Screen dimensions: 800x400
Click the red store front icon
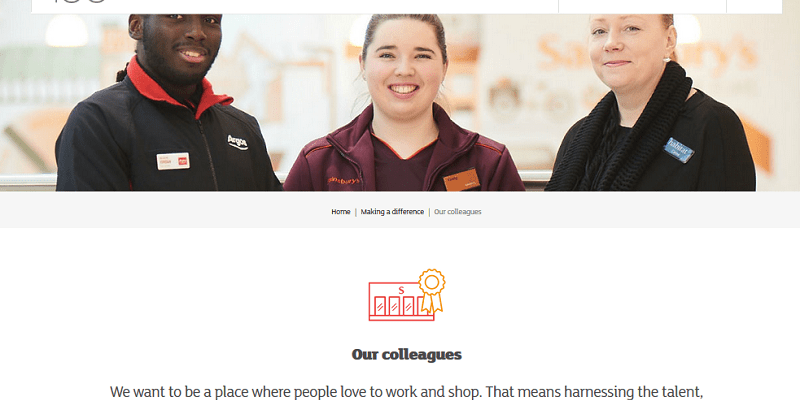pyautogui.click(x=401, y=302)
